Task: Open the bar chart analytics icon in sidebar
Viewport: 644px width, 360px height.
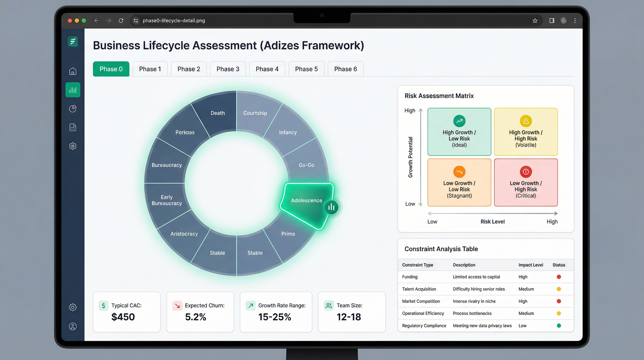Action: click(73, 90)
